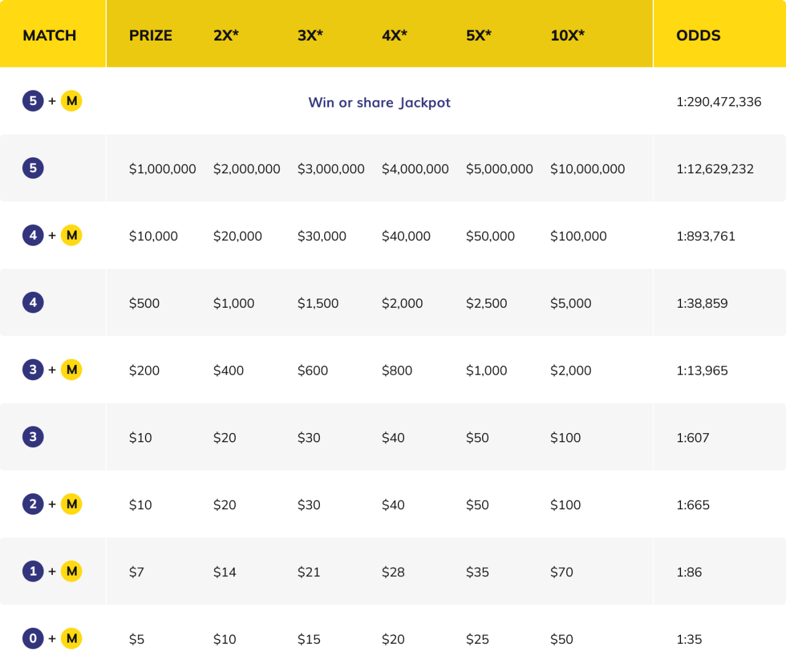Click the yellow M ball in the $7 row
The height and width of the screenshot is (672, 786).
click(72, 571)
